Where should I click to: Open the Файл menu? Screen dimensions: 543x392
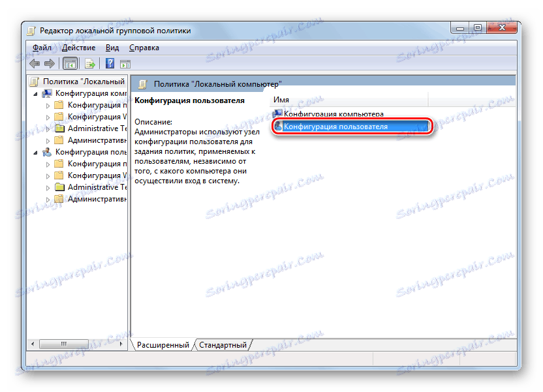click(42, 48)
